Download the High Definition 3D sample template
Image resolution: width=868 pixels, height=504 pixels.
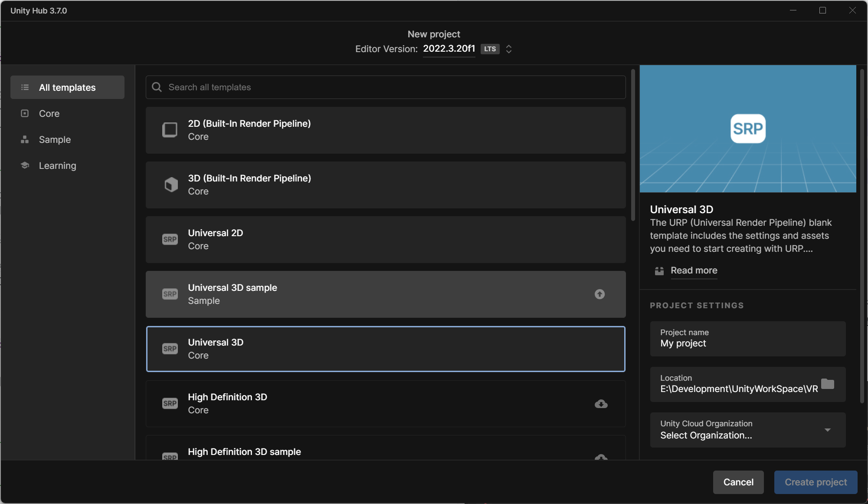click(601, 457)
